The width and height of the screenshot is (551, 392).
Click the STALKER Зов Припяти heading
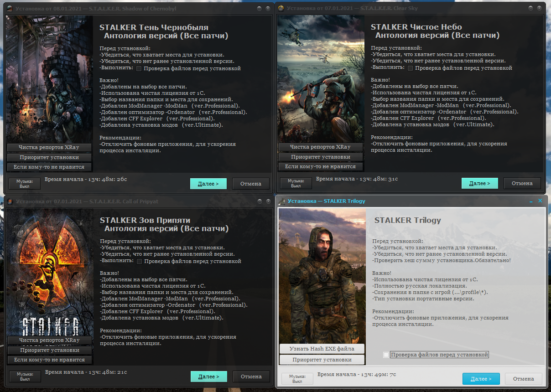[146, 220]
